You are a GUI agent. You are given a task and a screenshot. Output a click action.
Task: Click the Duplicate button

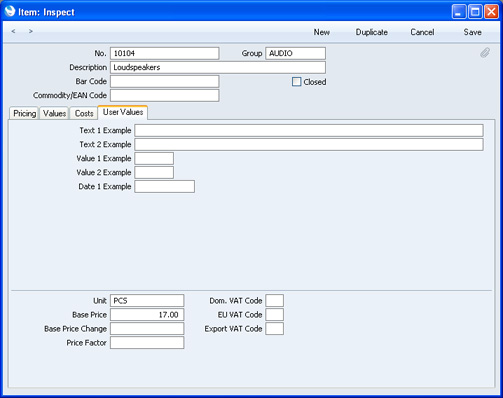pos(372,32)
